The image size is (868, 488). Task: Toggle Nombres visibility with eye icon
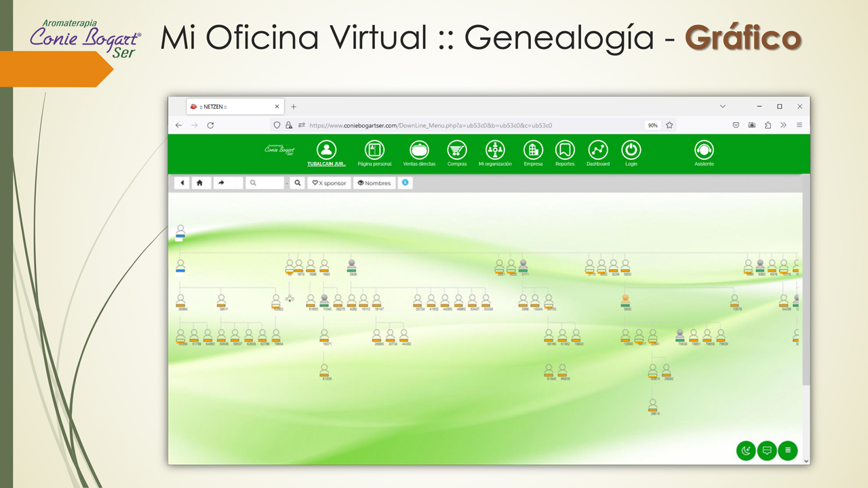click(x=374, y=183)
